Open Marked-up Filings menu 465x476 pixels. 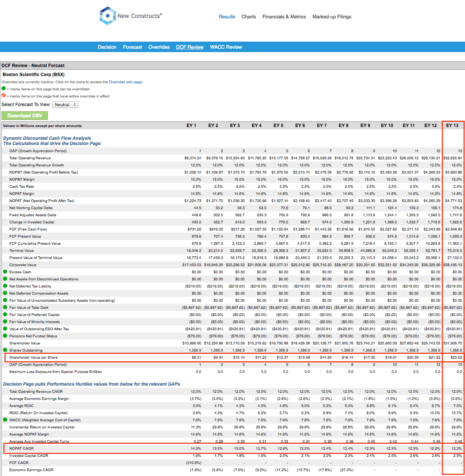(x=332, y=16)
